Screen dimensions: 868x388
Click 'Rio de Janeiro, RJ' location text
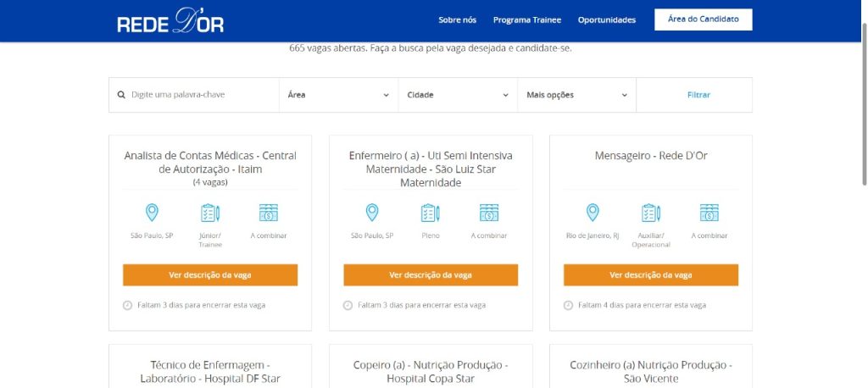pos(593,236)
